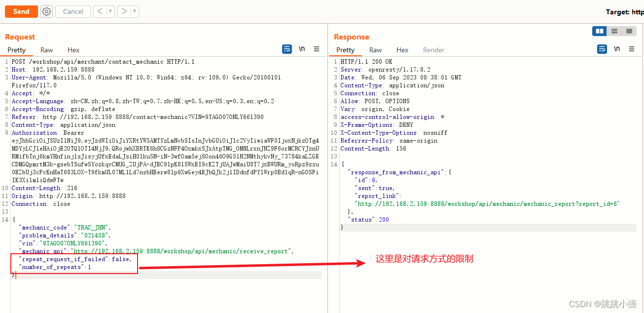Viewport: 644px width, 313px height.
Task: Click the Referer header URL
Action: 153,117
